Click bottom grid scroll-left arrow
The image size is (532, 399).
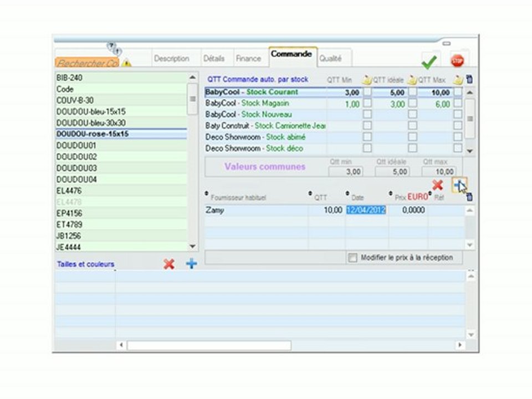(121, 345)
